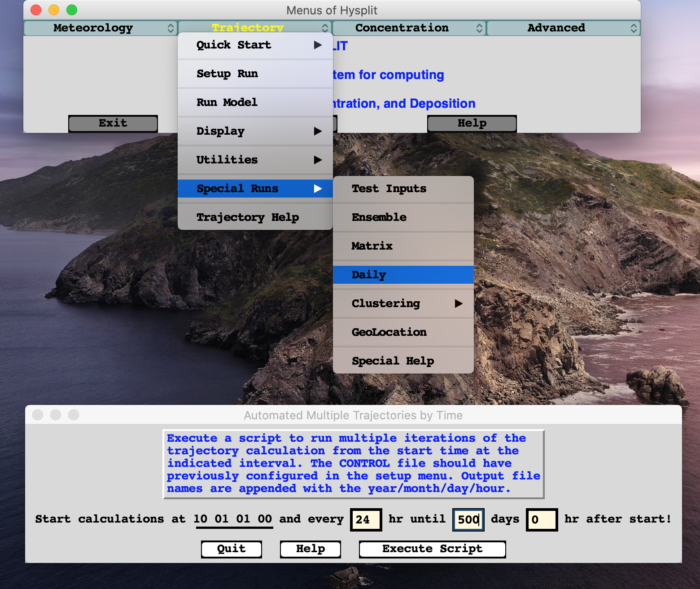Open Special Help menu item

coord(403,361)
